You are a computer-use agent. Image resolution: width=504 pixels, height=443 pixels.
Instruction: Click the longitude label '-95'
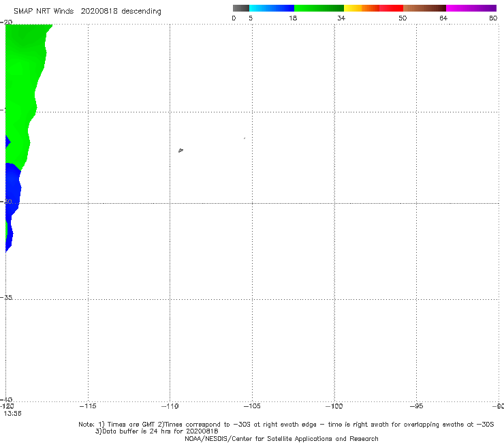(416, 406)
